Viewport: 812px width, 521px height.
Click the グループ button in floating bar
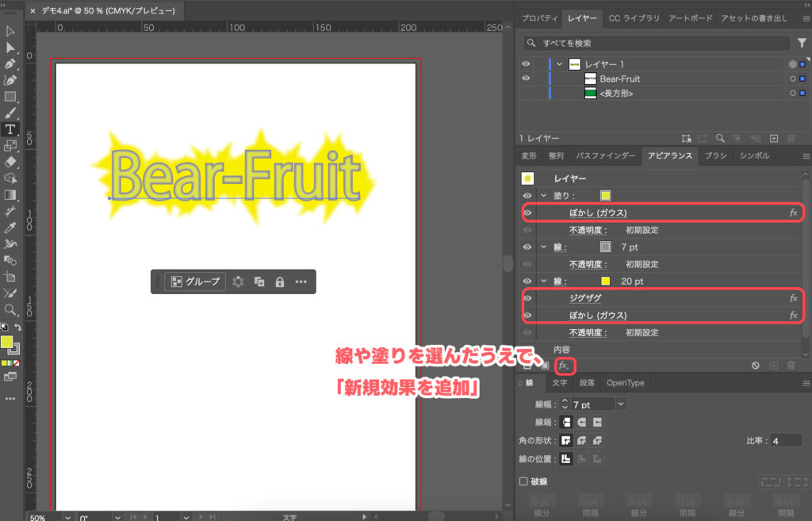click(x=195, y=282)
